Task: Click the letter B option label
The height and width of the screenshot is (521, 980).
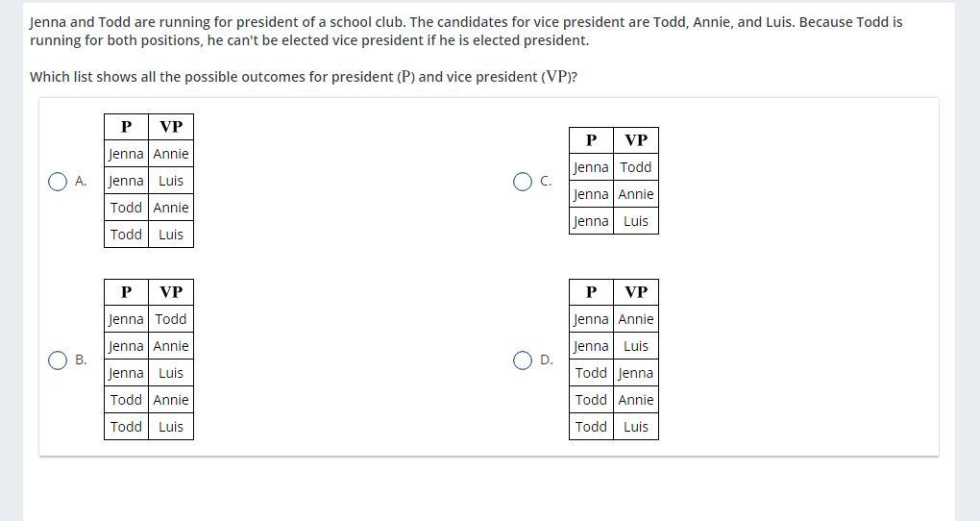Action: [x=81, y=360]
